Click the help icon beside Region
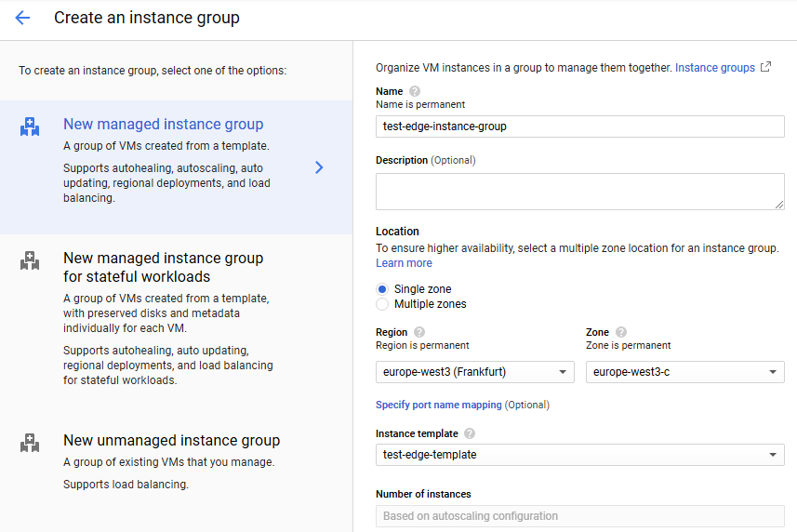 click(419, 332)
